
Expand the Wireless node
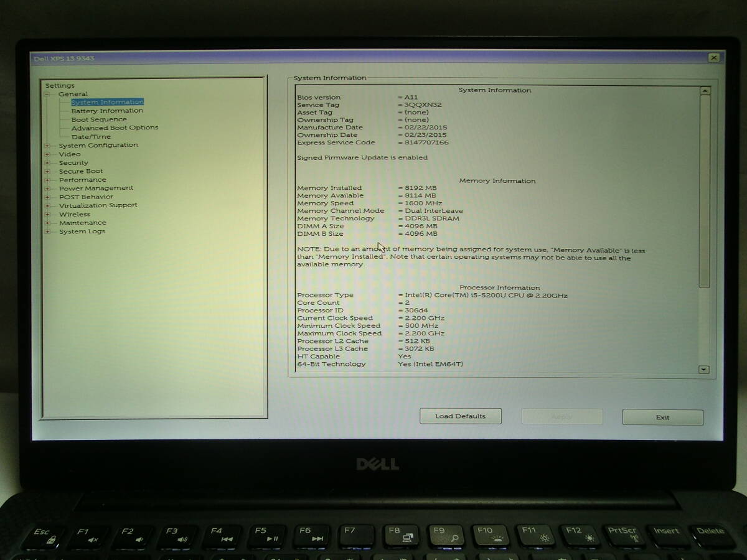[47, 215]
